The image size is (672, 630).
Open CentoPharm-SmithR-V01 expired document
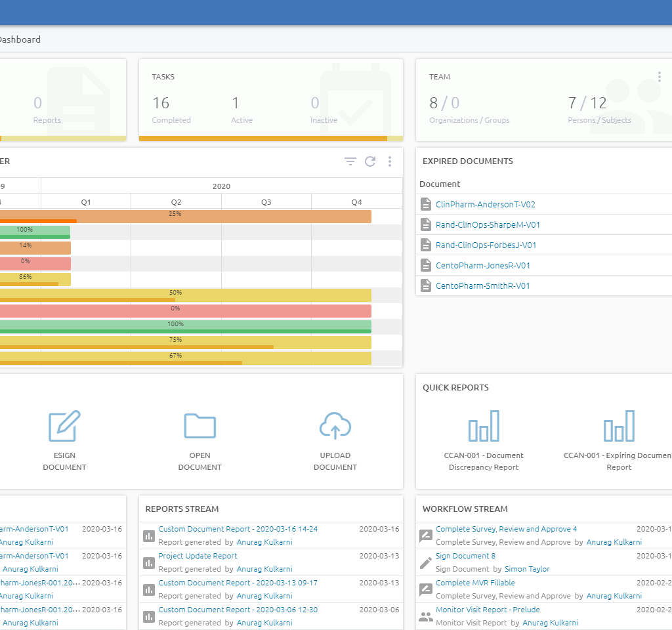tap(482, 286)
